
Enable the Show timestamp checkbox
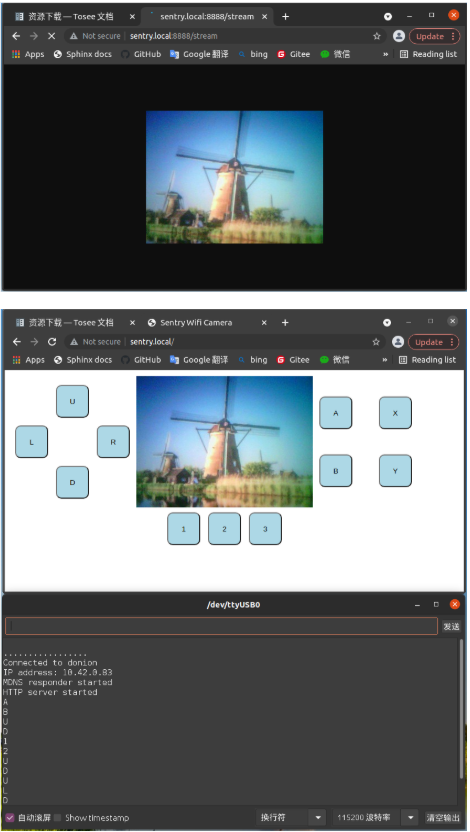[x=57, y=818]
